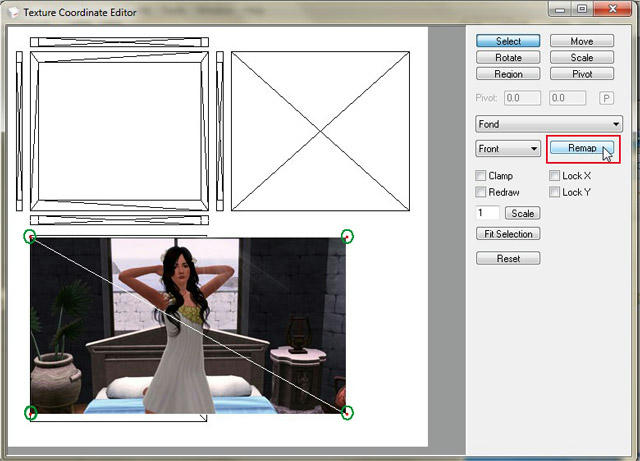Click the scale value field showing 1

tap(487, 213)
